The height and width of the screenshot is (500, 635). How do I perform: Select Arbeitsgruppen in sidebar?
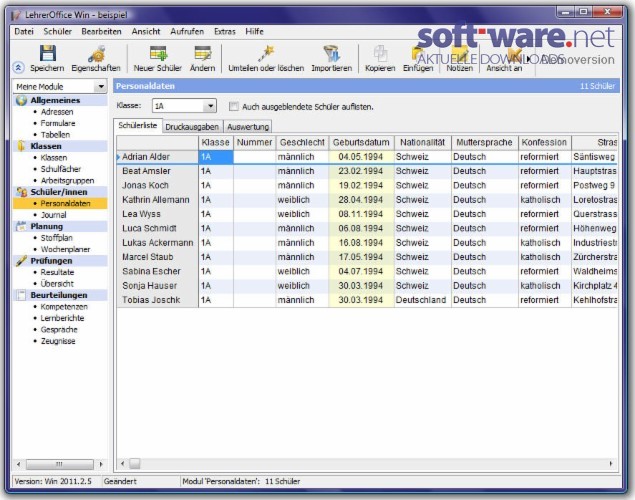[67, 181]
